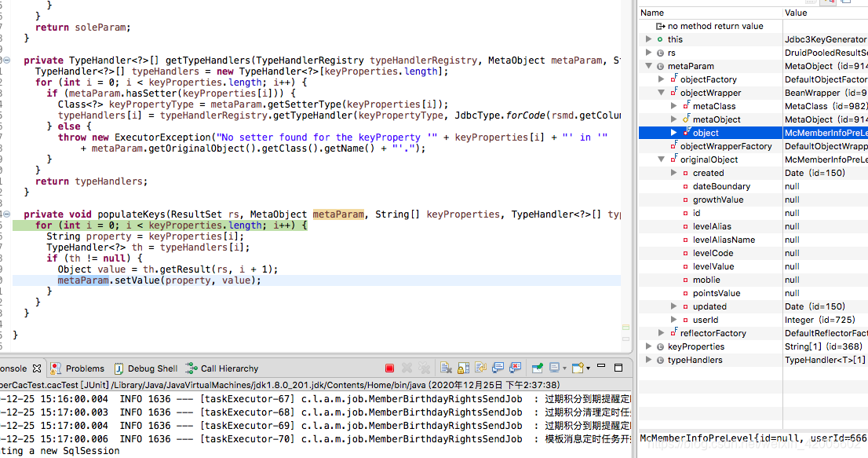Expand the reflectorFactory field
868x458 pixels.
pyautogui.click(x=661, y=333)
